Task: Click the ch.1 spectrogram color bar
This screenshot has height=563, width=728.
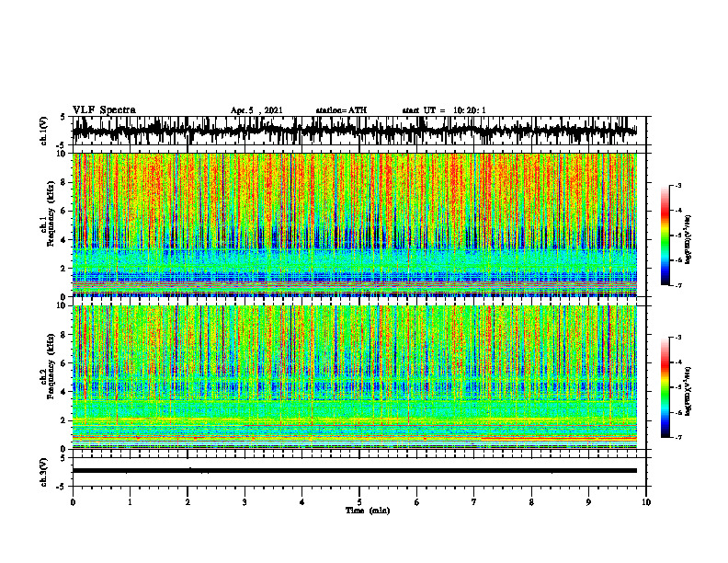Action: pos(665,236)
